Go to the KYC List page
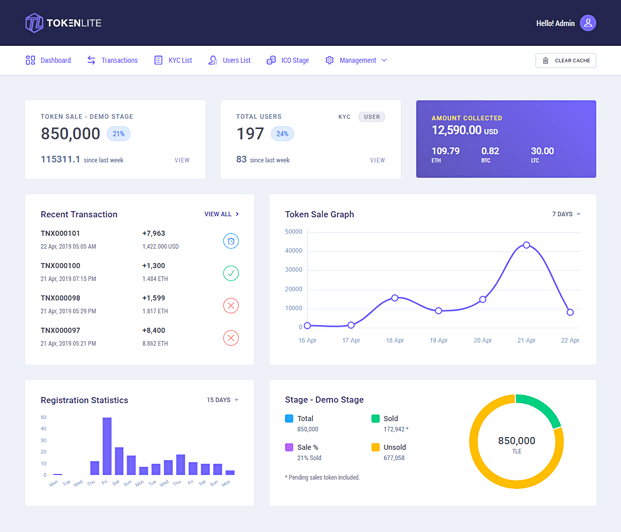621x532 pixels. 173,60
